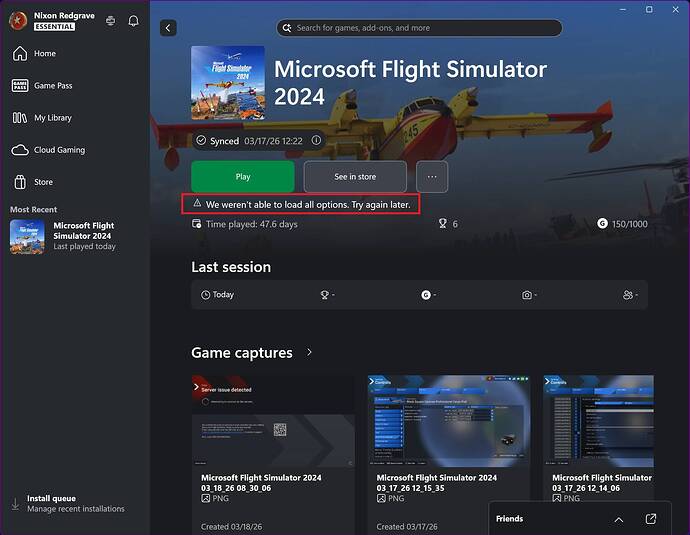
Task: Click the remote play device icon
Action: point(110,21)
